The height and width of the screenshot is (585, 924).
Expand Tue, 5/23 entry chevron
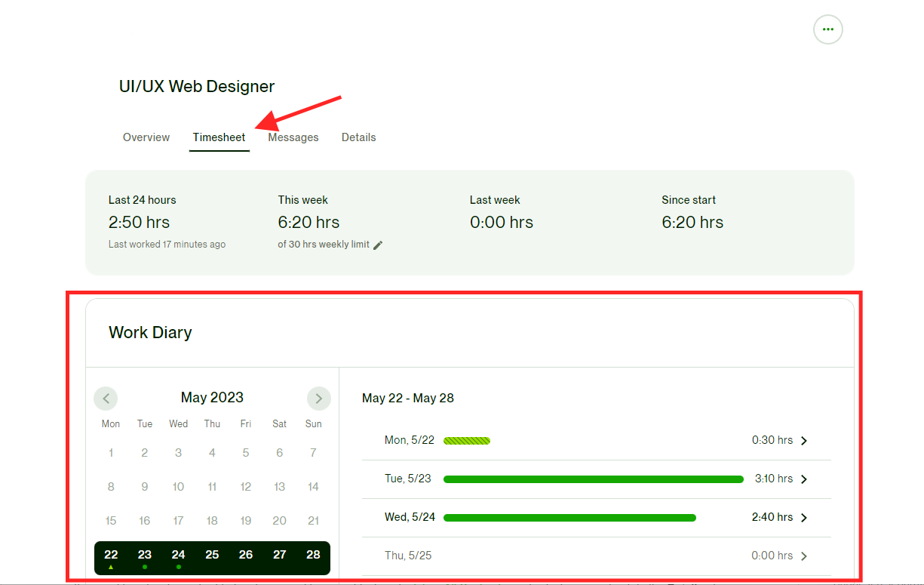click(x=804, y=479)
